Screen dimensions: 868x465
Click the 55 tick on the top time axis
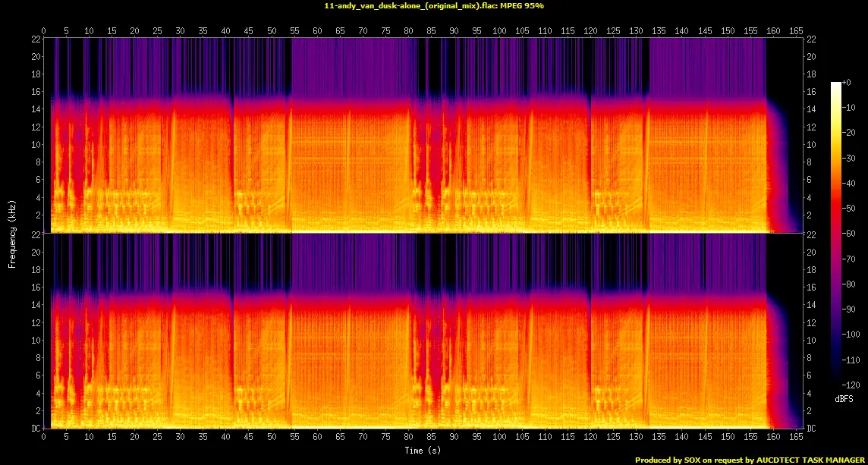pos(295,30)
